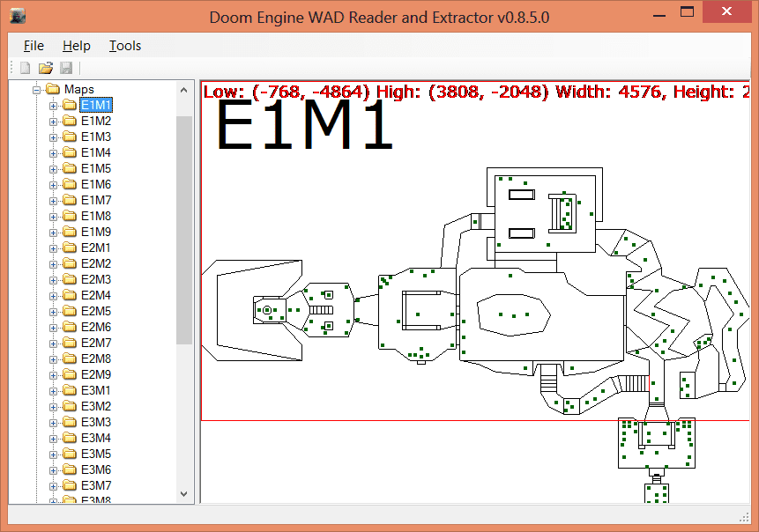The width and height of the screenshot is (759, 532).
Task: Select the E3M3 map label
Action: click(x=96, y=422)
